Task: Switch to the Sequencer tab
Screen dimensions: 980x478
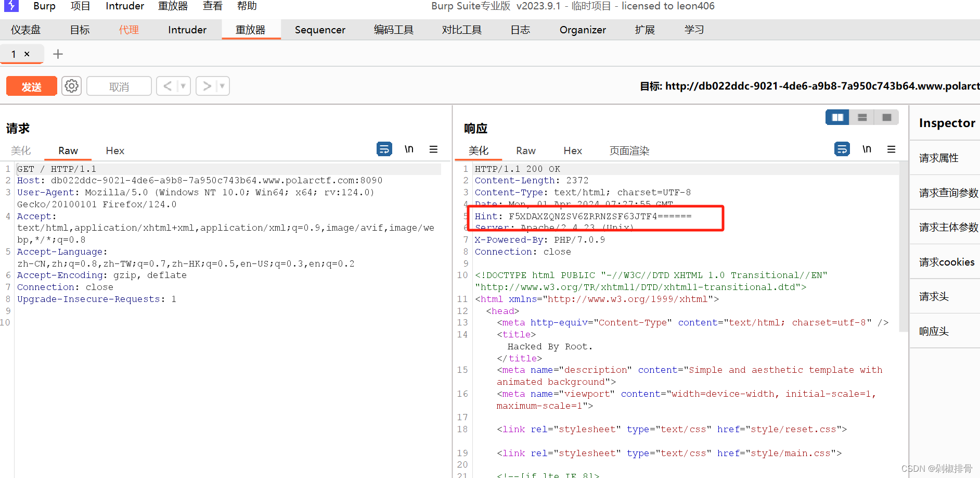Action: 320,30
